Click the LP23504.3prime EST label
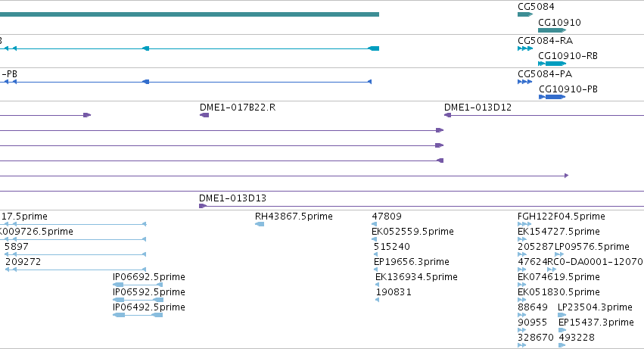Screen dimensions: 644x349 tap(595, 307)
